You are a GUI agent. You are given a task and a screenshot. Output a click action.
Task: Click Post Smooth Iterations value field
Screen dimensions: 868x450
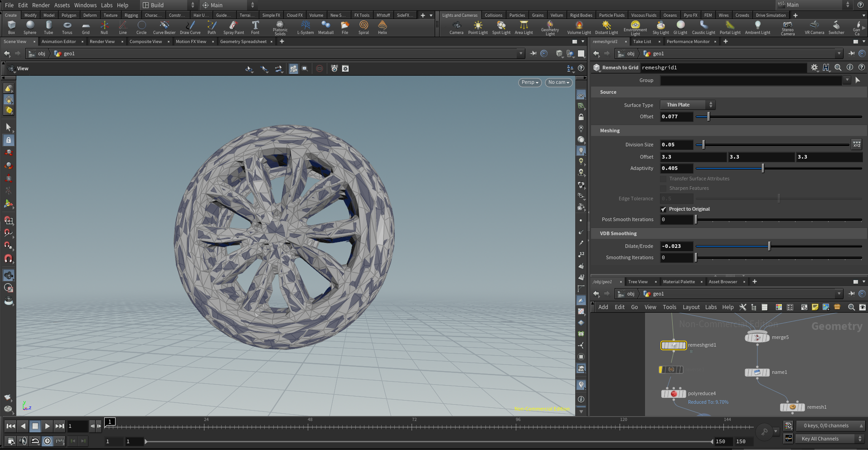tap(676, 220)
